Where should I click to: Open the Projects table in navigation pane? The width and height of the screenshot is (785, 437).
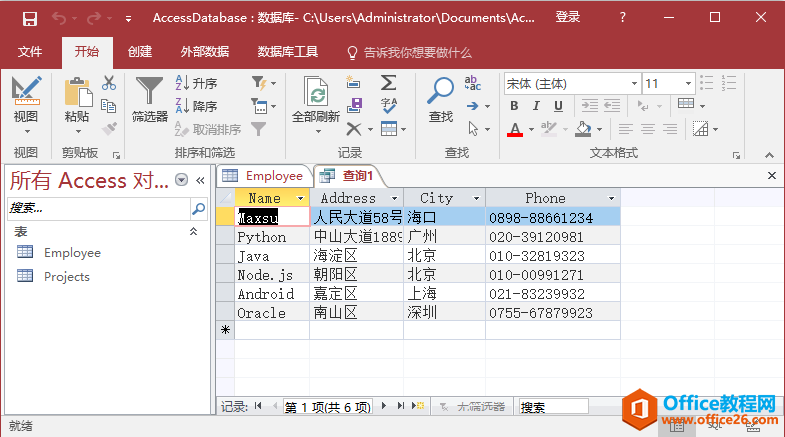tap(66, 277)
